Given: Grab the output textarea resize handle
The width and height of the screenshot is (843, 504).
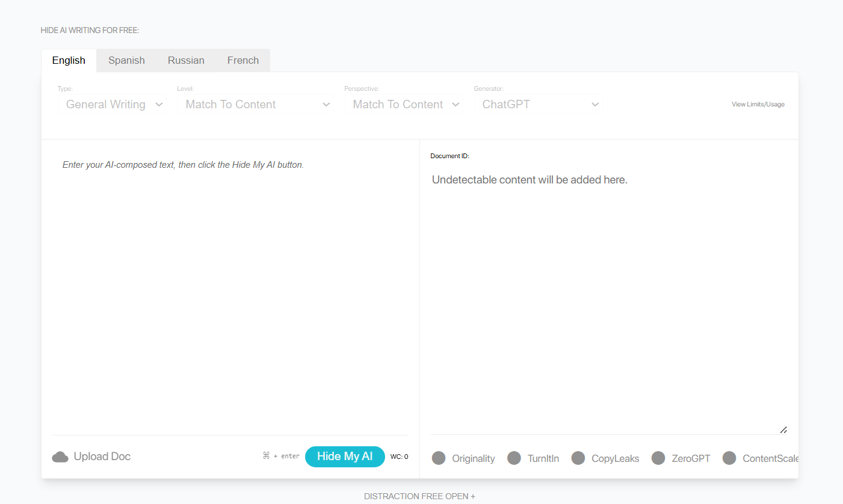Looking at the screenshot, I should (783, 429).
